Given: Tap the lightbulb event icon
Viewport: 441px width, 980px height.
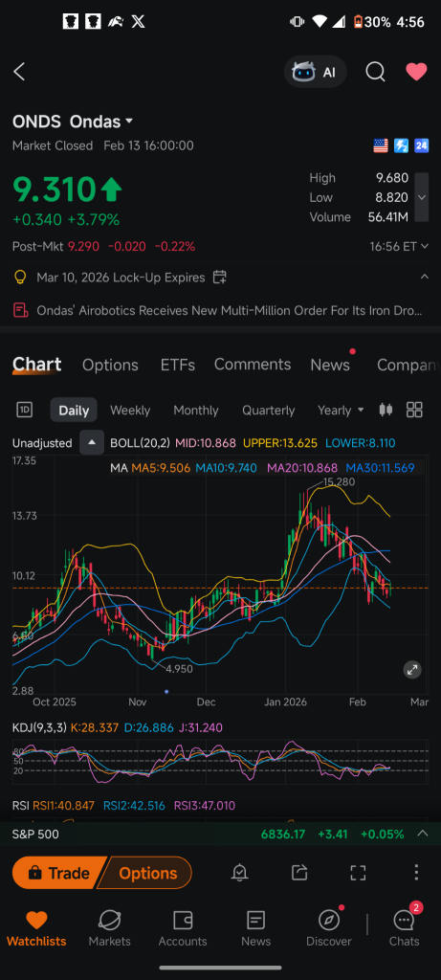Looking at the screenshot, I should pos(20,277).
